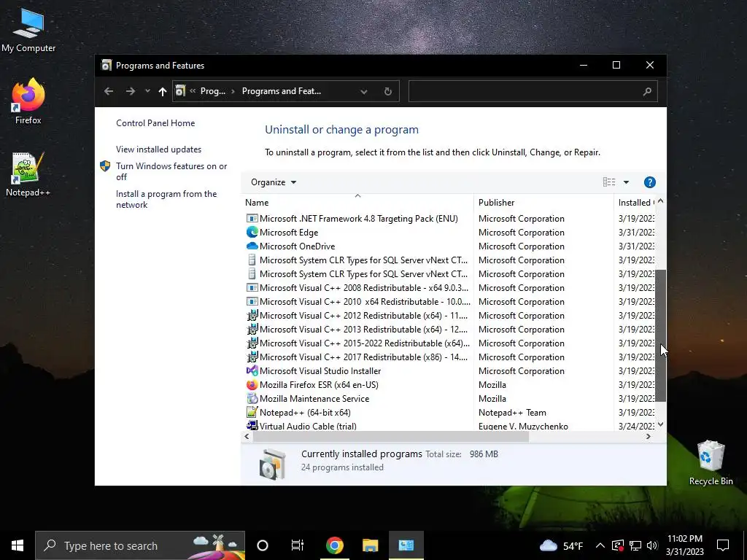Sort by Publisher column header

coord(543,203)
